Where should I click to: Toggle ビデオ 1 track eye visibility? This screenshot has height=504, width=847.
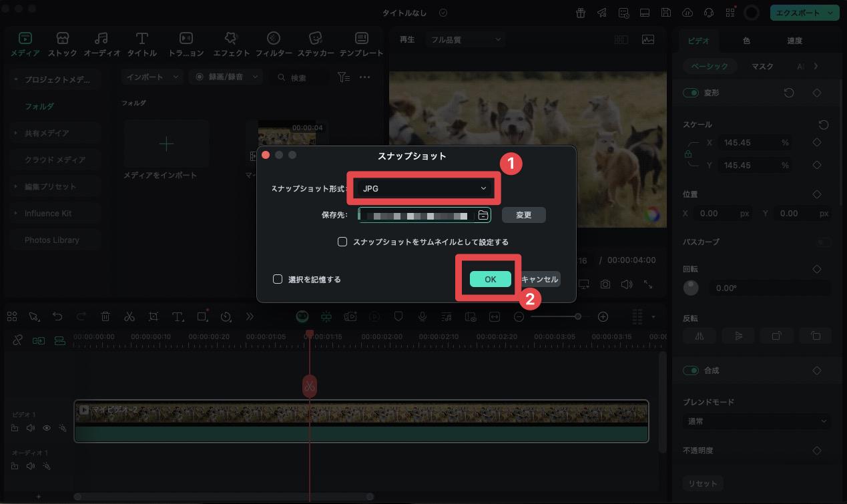click(x=47, y=428)
